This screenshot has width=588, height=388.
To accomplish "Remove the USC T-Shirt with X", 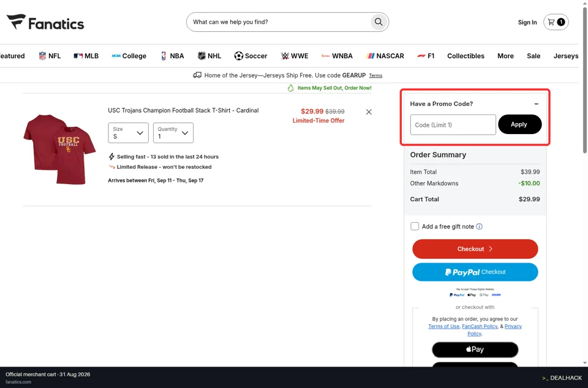I will (x=369, y=112).
